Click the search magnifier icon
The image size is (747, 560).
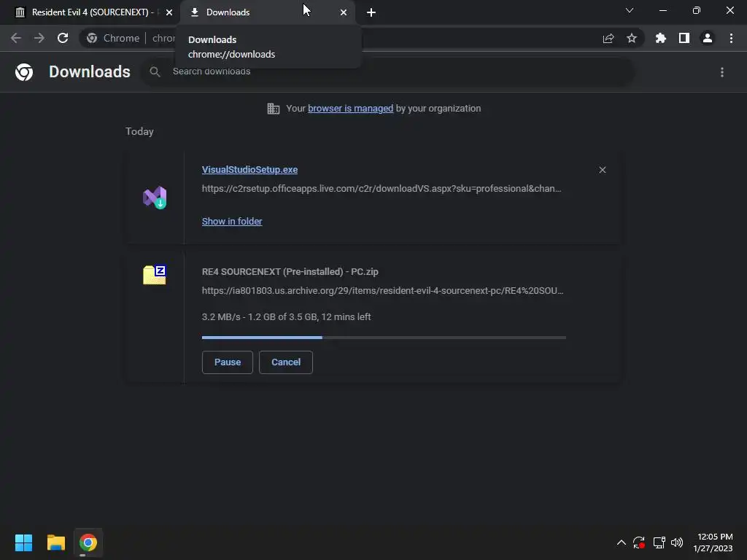155,72
